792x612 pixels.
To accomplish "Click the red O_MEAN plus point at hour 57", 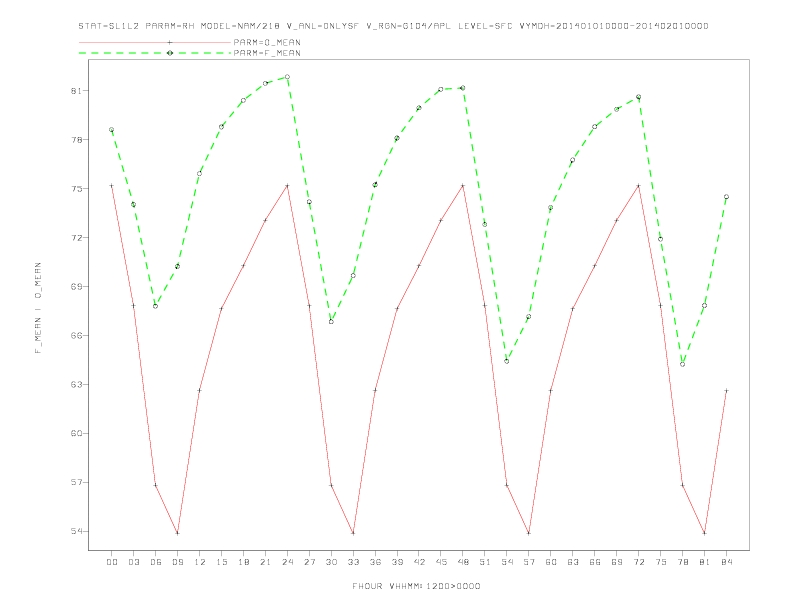I will tap(529, 533).
